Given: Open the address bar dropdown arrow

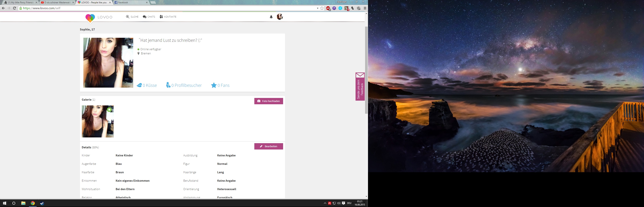Looking at the screenshot, I should [x=318, y=8].
